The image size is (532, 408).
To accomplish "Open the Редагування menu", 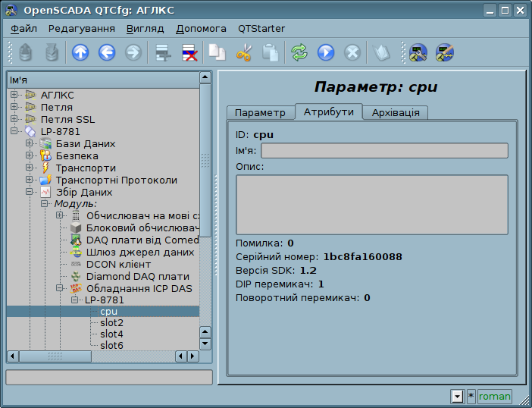I will pyautogui.click(x=81, y=29).
